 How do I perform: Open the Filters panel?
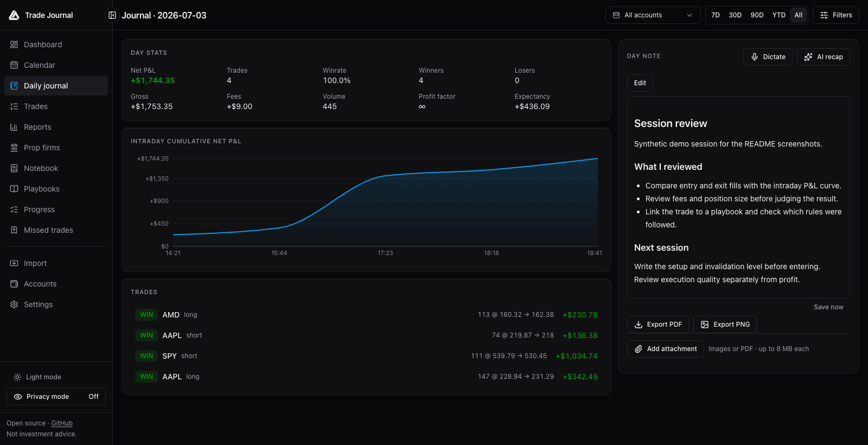(836, 15)
